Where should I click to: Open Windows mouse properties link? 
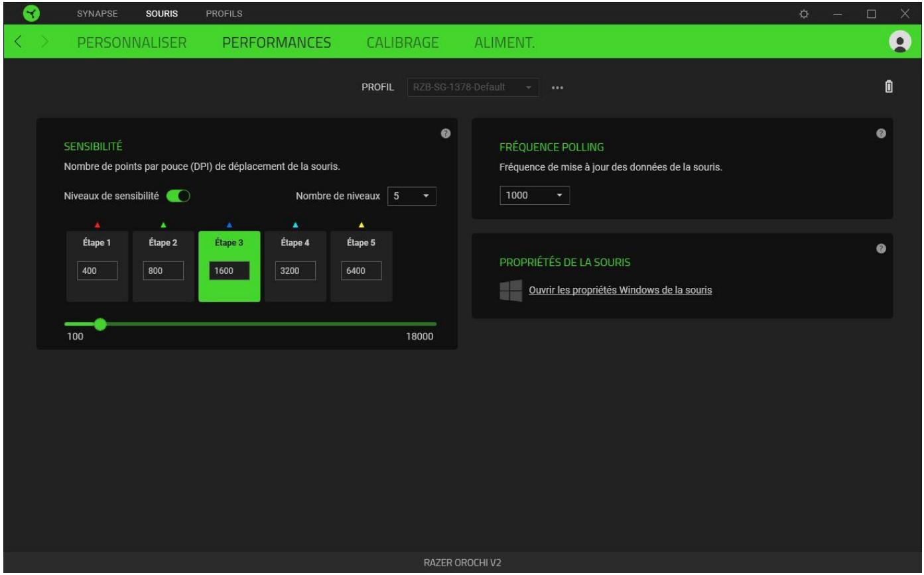coord(620,290)
